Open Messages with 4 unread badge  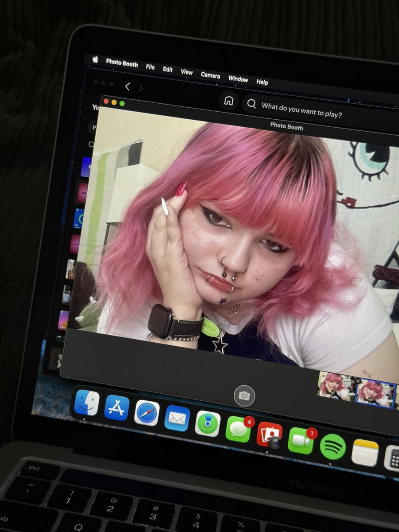pos(238,429)
